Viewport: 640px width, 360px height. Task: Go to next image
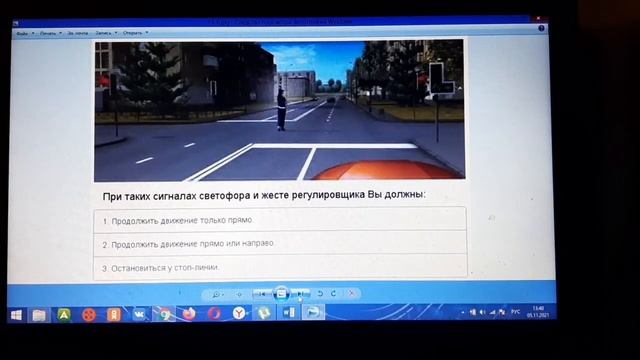[300, 293]
